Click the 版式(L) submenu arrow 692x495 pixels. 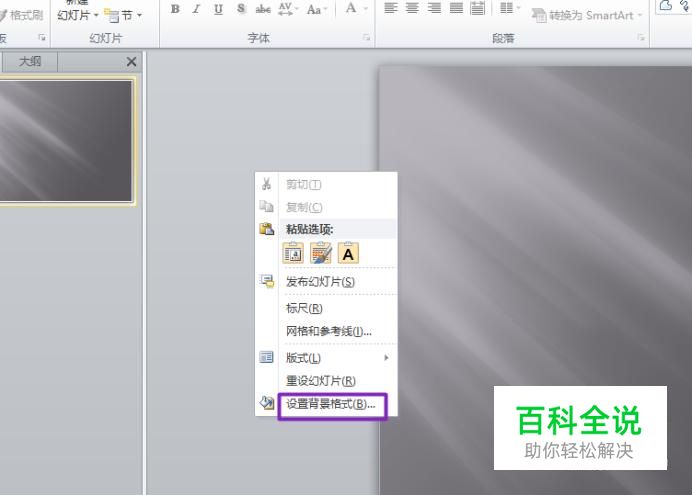pos(386,358)
